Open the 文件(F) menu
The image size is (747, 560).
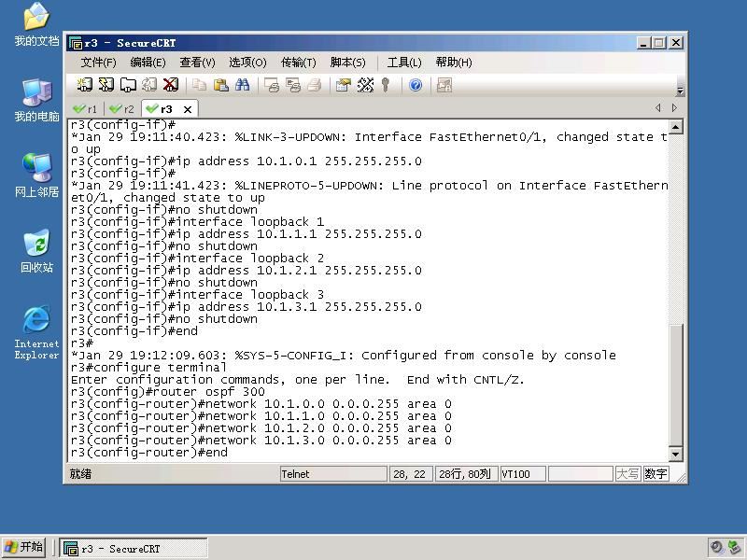pos(98,63)
